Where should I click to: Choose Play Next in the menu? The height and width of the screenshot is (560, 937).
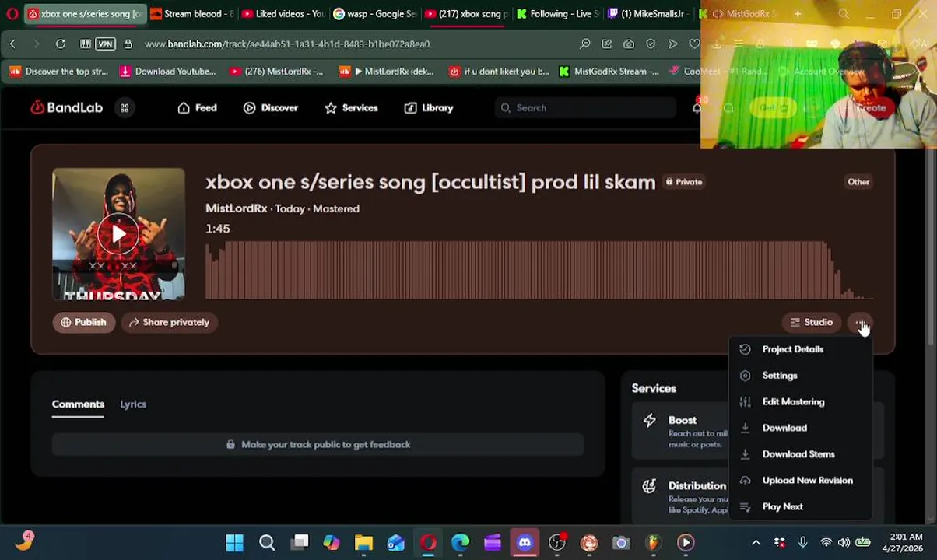click(800, 506)
